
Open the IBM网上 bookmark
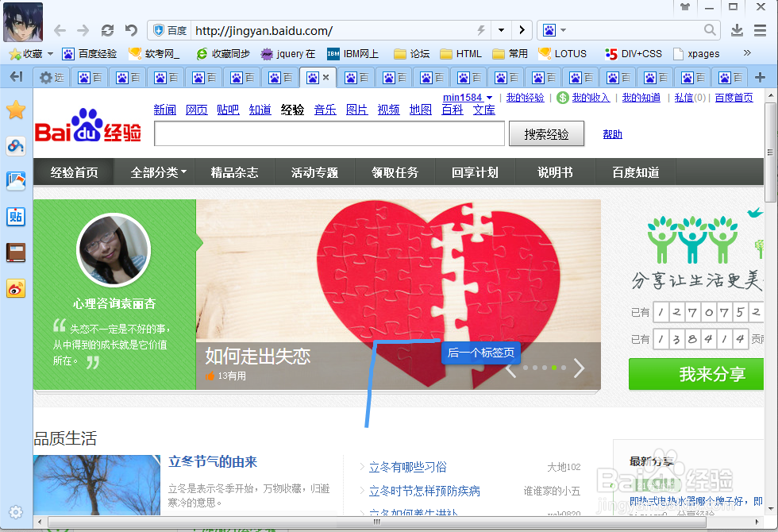click(x=352, y=54)
